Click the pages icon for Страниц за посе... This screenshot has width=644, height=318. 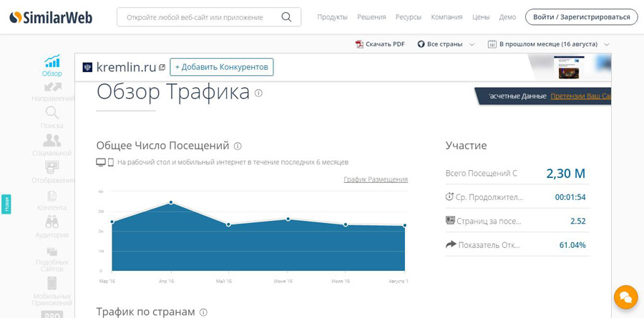451,220
